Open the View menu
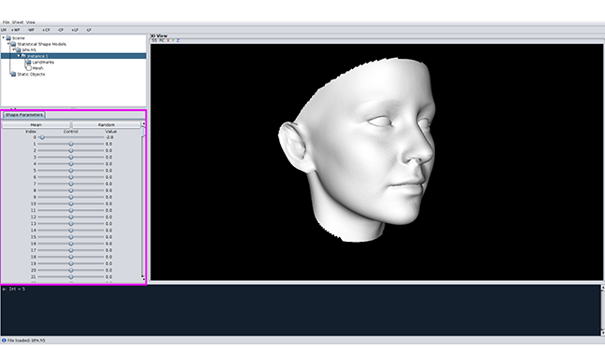The height and width of the screenshot is (364, 605). point(31,22)
